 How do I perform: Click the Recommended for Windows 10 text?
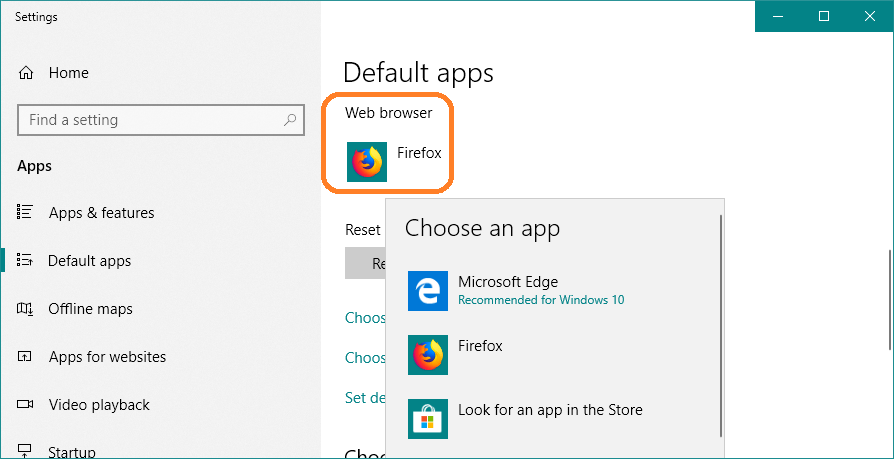541,300
